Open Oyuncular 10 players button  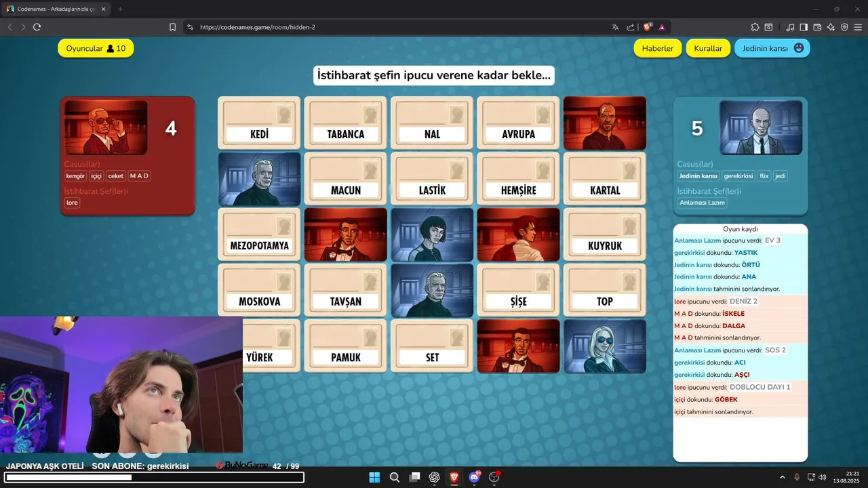pos(96,48)
